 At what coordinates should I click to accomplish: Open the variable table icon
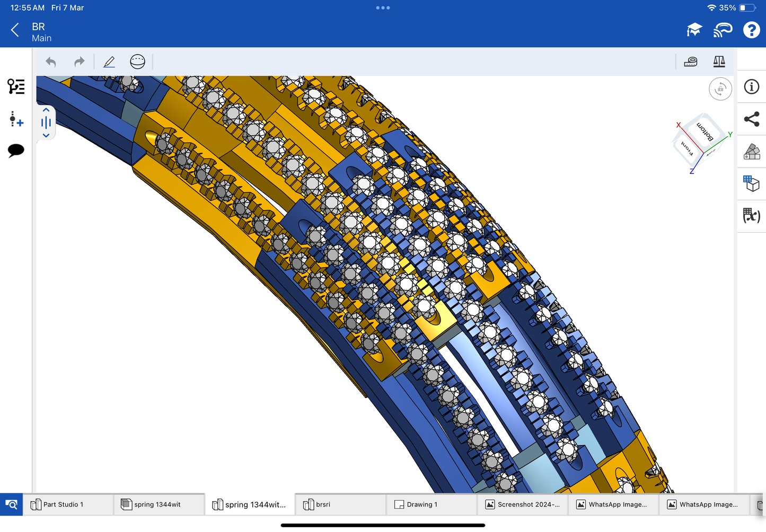751,216
